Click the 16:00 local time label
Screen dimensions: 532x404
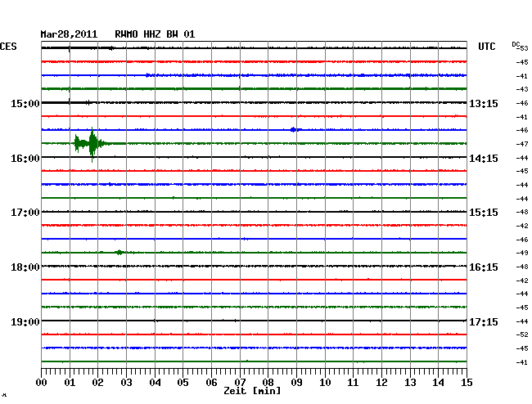pyautogui.click(x=25, y=159)
